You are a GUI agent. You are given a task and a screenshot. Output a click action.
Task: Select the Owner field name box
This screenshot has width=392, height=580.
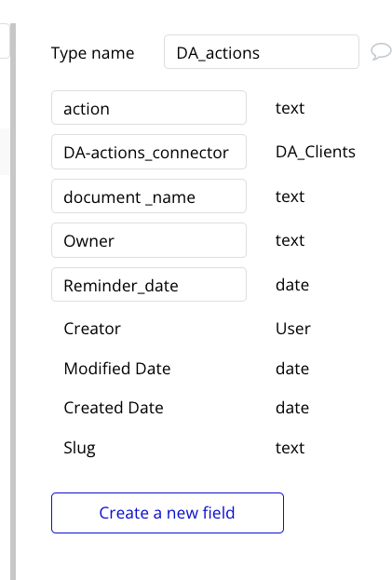[149, 240]
